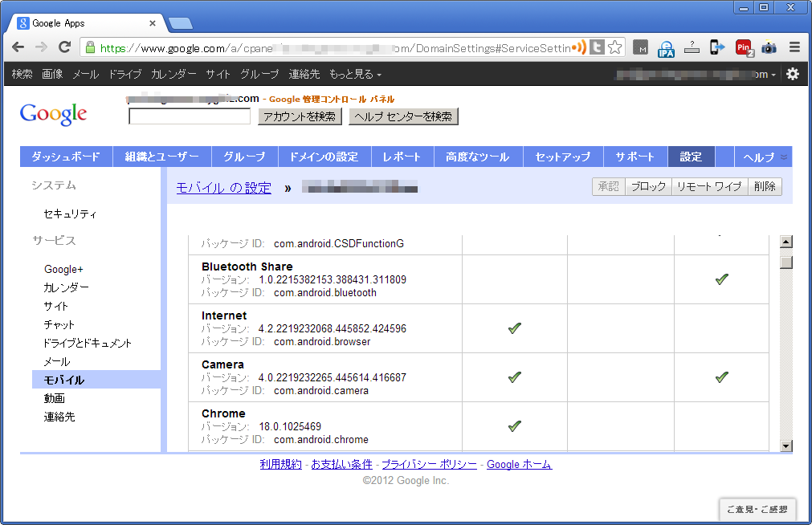
Task: Click メール in the black Google bar
Action: click(85, 74)
